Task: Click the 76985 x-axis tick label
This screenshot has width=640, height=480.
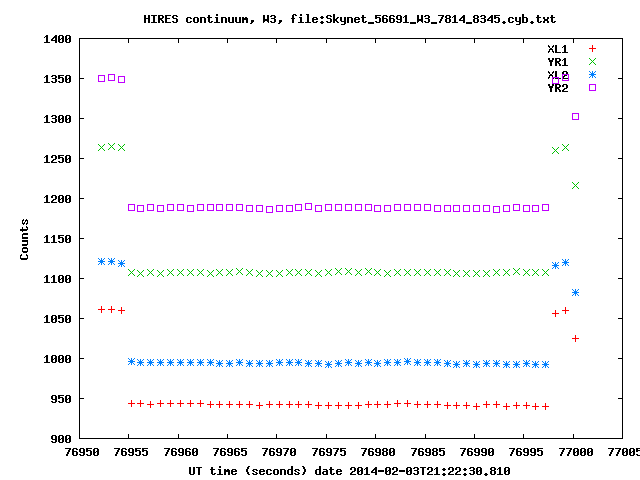Action: [427, 452]
